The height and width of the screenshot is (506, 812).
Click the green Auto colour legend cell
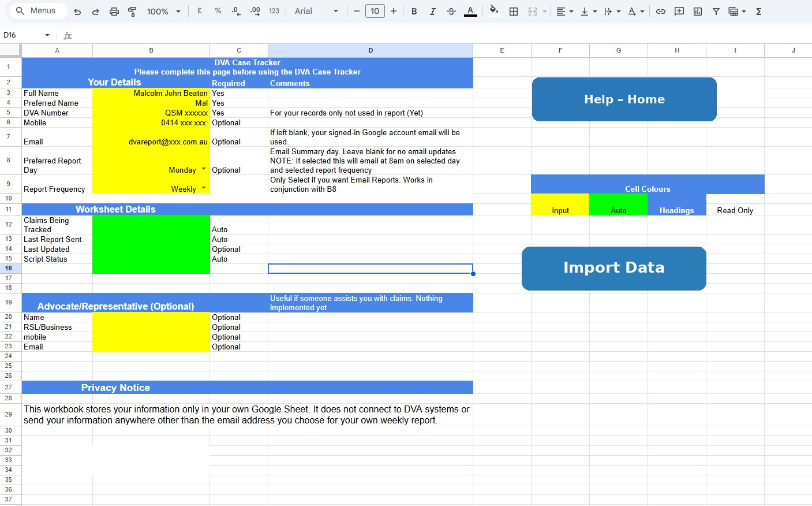pyautogui.click(x=619, y=204)
